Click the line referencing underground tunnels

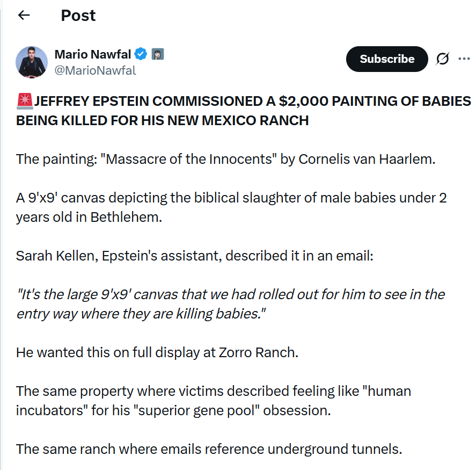(209, 449)
